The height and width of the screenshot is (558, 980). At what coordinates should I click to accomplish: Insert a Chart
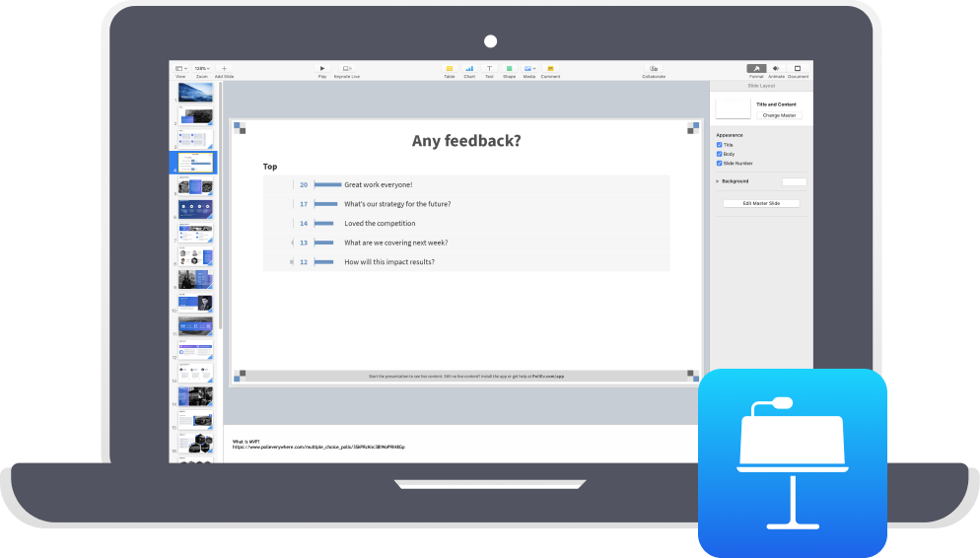(x=469, y=69)
